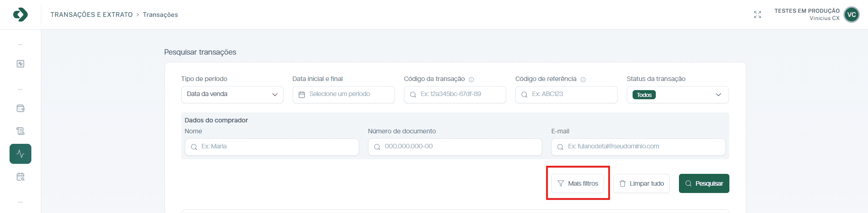
Task: Click the green company logo icon
Action: pyautogui.click(x=20, y=15)
